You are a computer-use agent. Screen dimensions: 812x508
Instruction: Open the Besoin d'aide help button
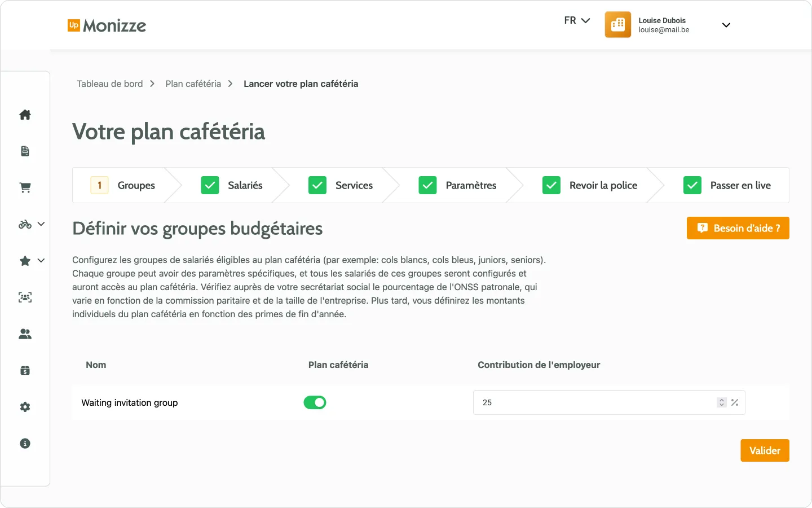pyautogui.click(x=738, y=228)
